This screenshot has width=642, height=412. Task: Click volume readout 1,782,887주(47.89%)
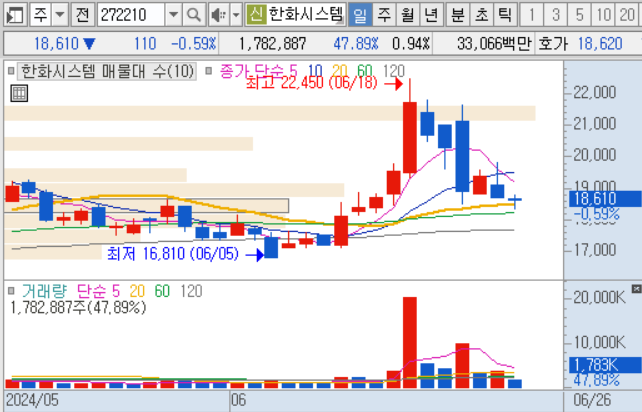78,307
